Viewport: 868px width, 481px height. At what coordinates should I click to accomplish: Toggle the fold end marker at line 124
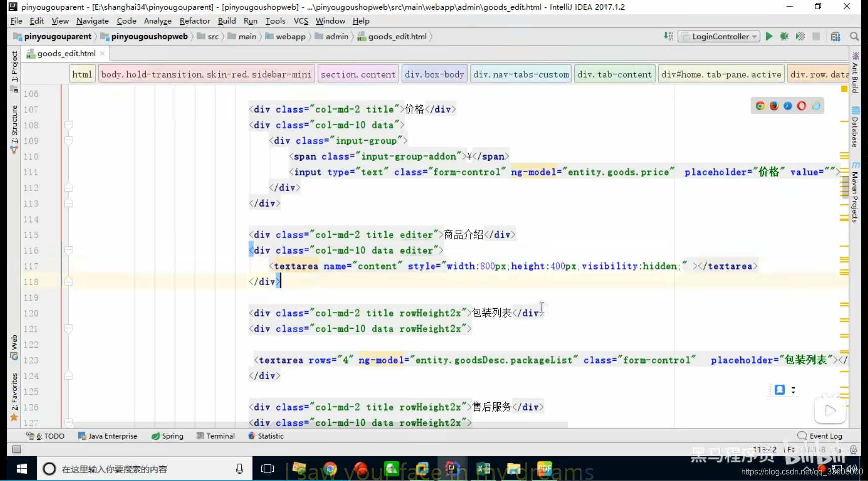point(69,376)
